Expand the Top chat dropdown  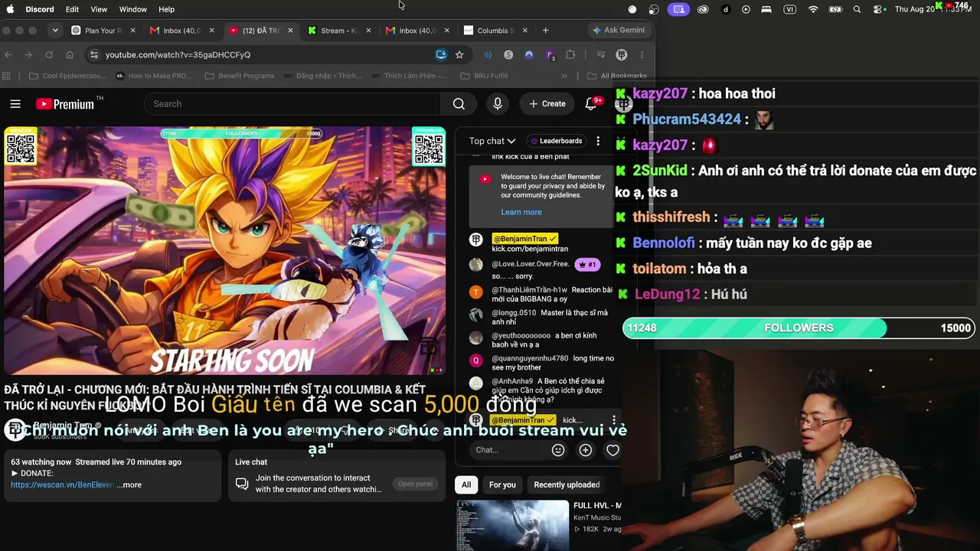(x=492, y=141)
